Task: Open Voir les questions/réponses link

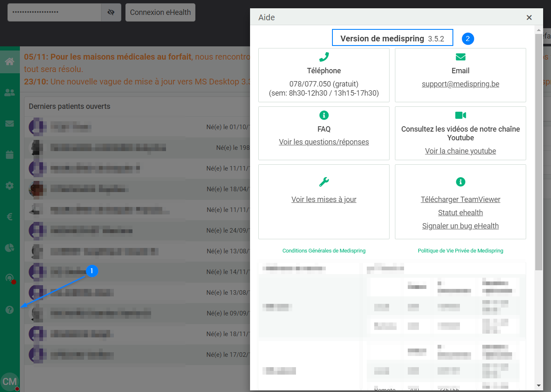Action: 324,142
